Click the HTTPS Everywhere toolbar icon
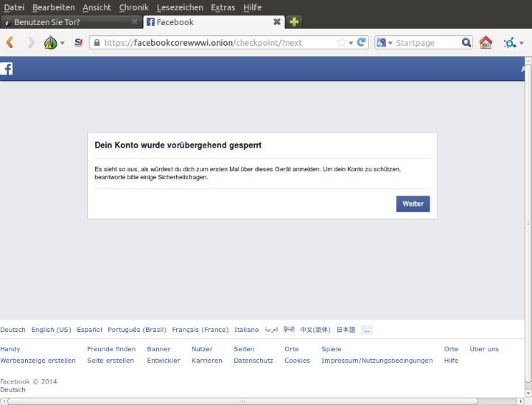This screenshot has width=532, height=405. (510, 43)
